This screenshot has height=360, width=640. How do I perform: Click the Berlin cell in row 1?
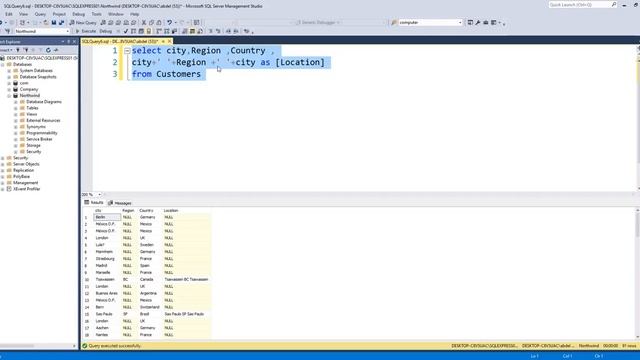click(107, 217)
